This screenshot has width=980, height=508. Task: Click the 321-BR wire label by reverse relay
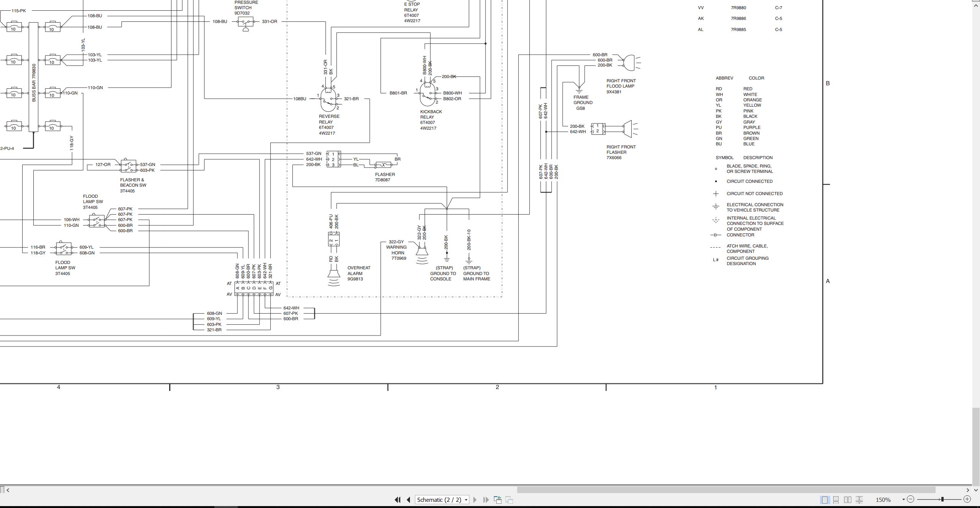pos(351,99)
